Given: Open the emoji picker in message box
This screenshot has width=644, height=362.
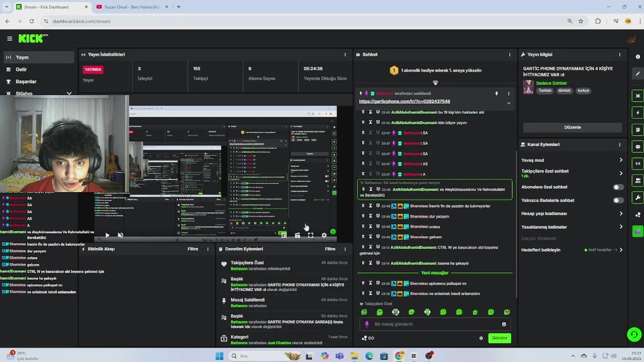Looking at the screenshot, I should [x=504, y=324].
